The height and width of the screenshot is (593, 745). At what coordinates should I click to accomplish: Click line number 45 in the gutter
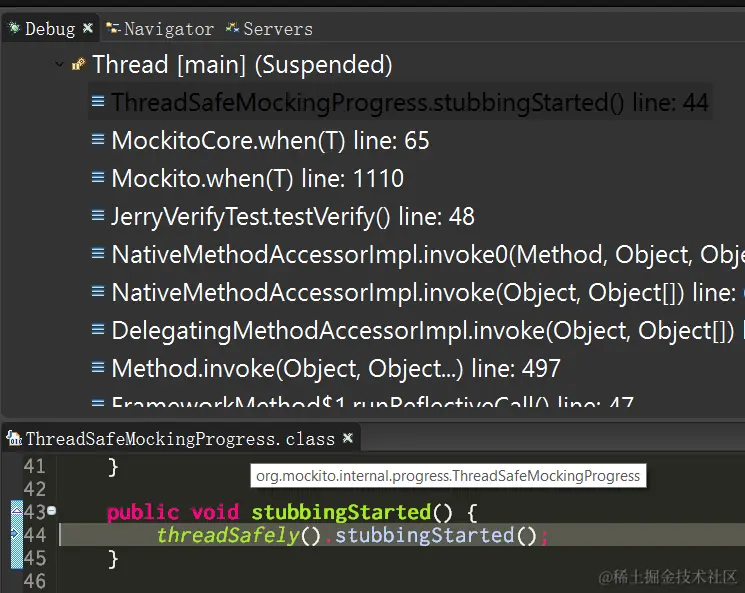pyautogui.click(x=35, y=558)
